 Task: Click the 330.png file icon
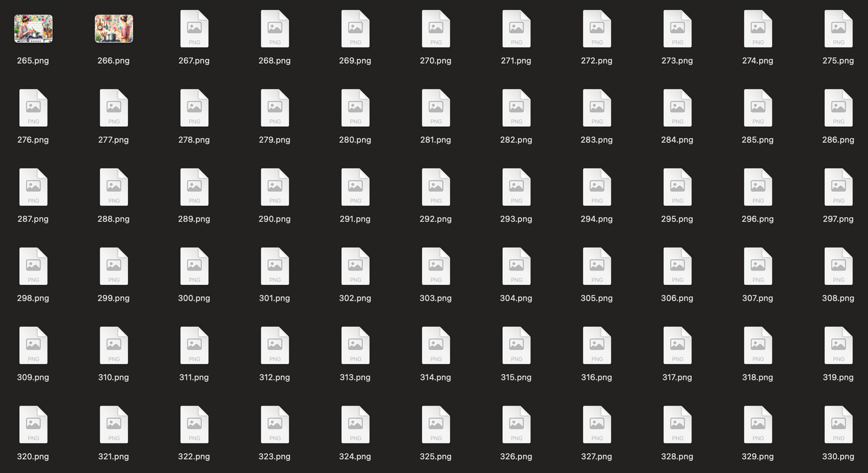(x=838, y=425)
